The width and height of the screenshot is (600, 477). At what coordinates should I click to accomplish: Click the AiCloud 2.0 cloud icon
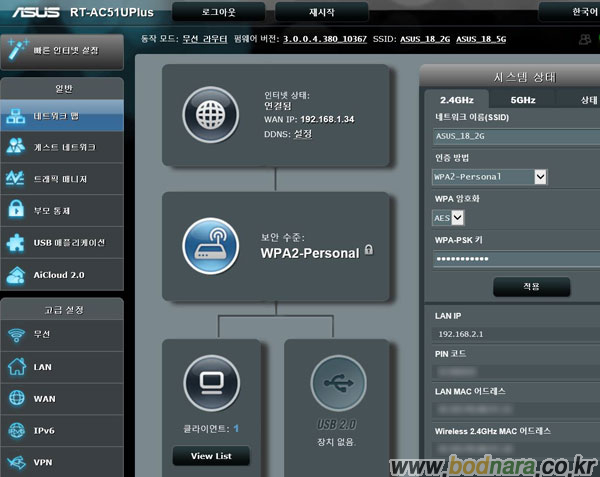pos(16,275)
